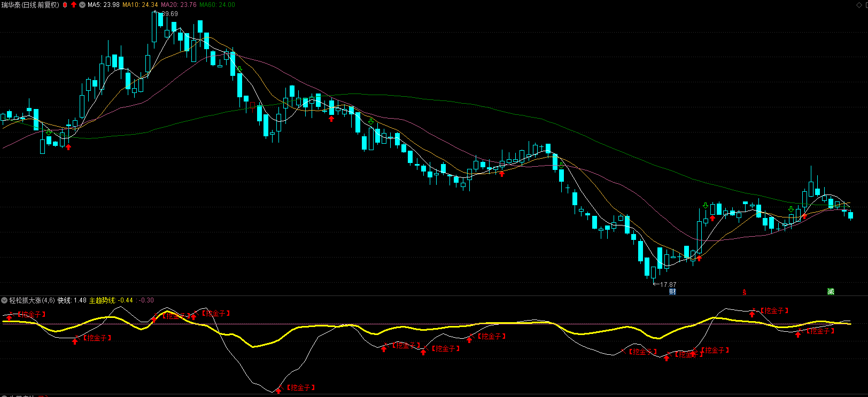Image resolution: width=868 pixels, height=397 pixels.
Task: Click the 财 marker below the chart
Action: [x=672, y=291]
